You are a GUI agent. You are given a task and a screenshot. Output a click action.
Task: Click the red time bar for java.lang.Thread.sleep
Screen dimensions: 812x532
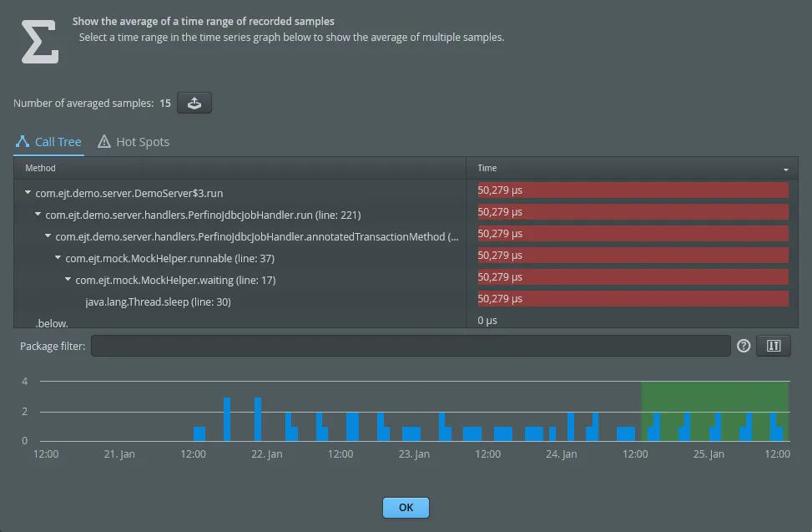630,298
